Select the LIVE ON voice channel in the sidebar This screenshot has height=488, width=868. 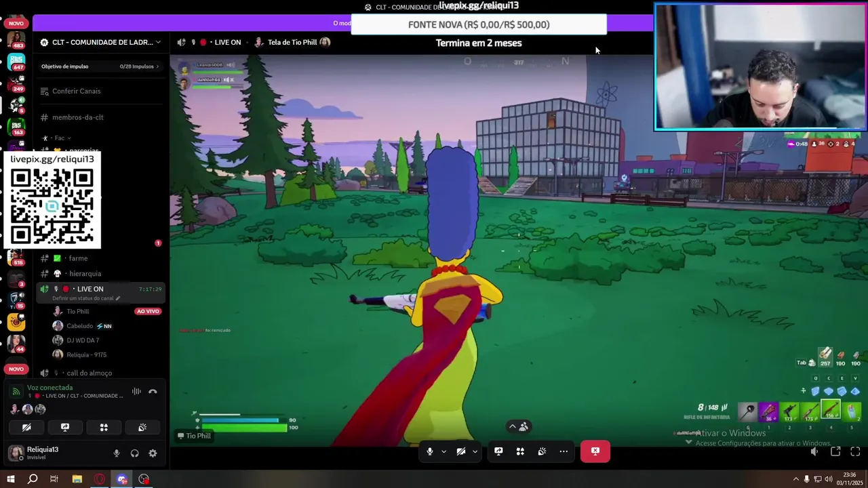100,293
